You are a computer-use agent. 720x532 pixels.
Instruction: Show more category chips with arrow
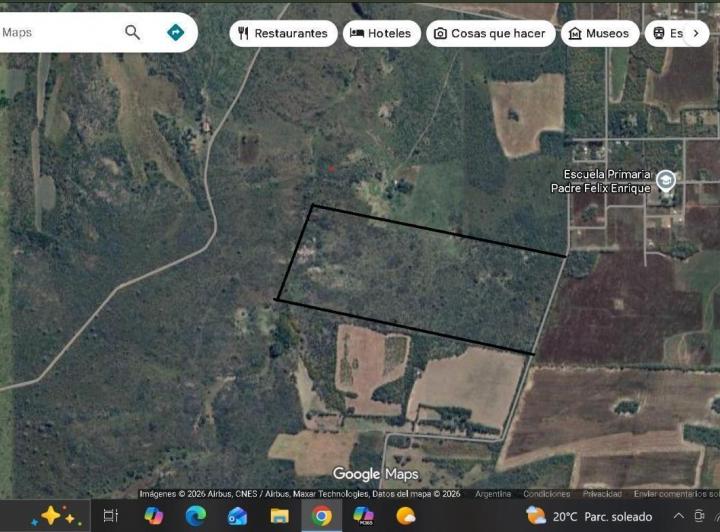[x=696, y=34]
